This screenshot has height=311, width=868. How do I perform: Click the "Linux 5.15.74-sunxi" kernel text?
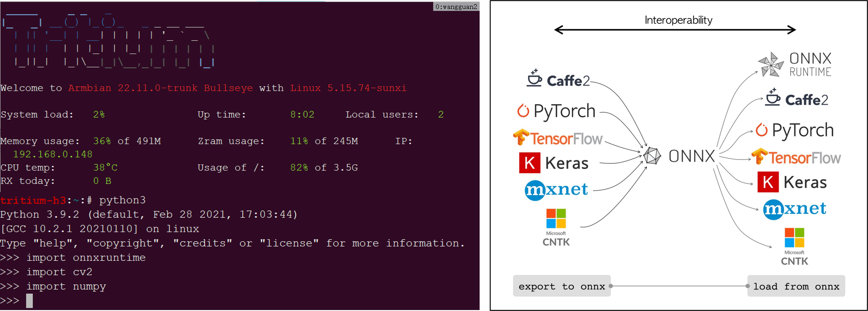pyautogui.click(x=348, y=88)
